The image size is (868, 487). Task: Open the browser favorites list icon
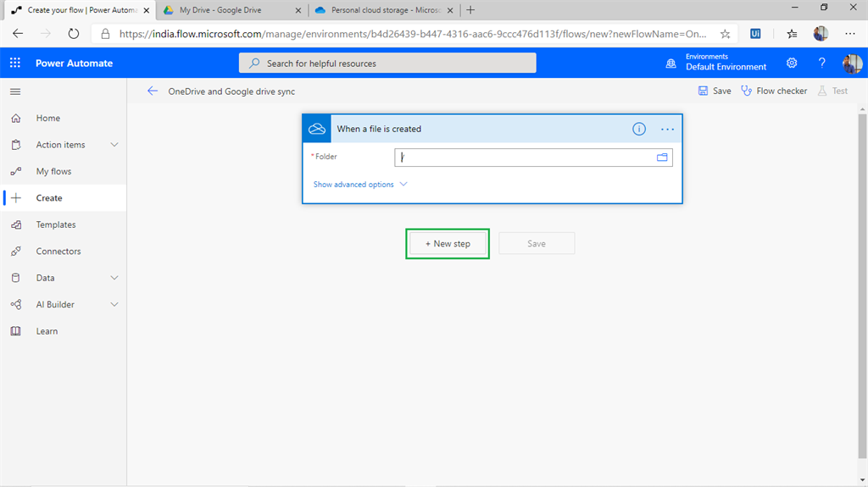click(793, 34)
